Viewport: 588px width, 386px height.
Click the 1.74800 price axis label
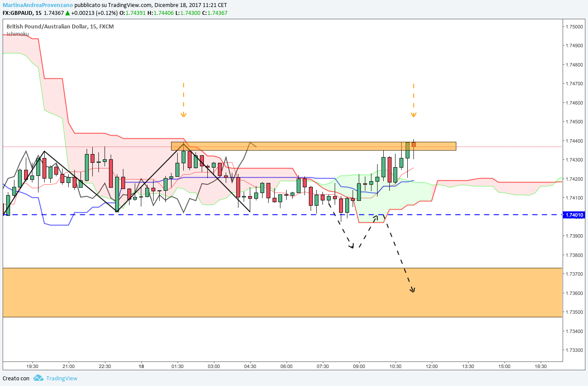(575, 65)
